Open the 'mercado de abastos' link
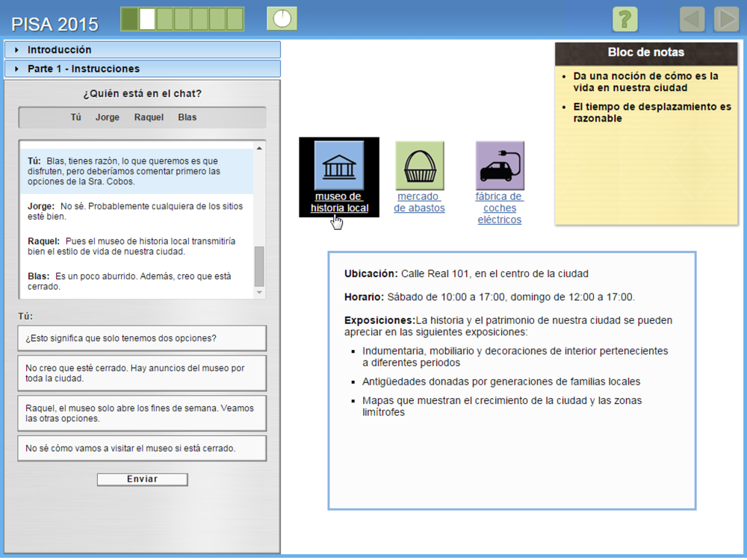747x560 pixels. point(419,202)
